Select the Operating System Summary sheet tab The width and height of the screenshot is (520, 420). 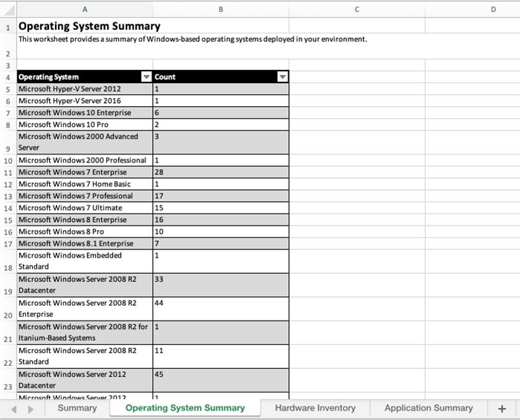[x=185, y=408]
